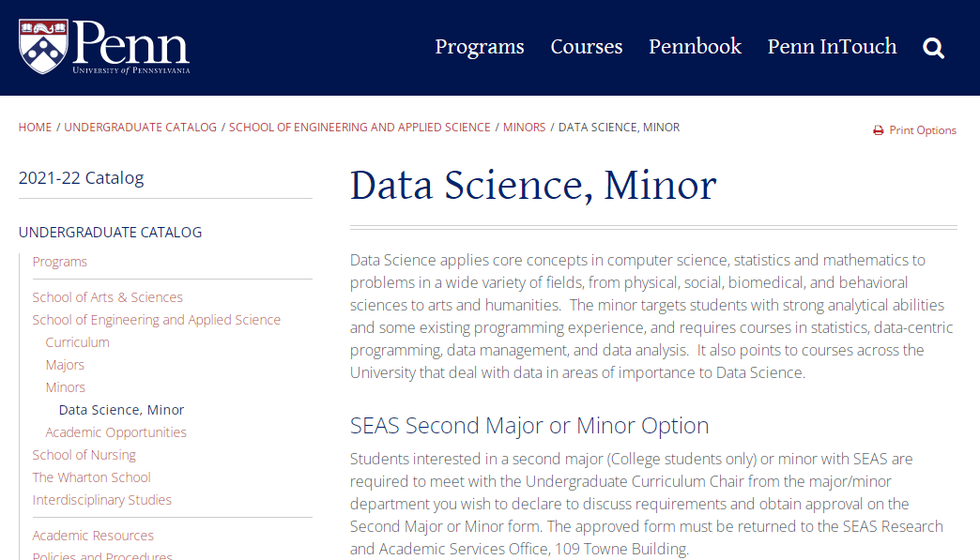Open Academic Opportunities sidebar link
This screenshot has height=560, width=980.
click(116, 432)
